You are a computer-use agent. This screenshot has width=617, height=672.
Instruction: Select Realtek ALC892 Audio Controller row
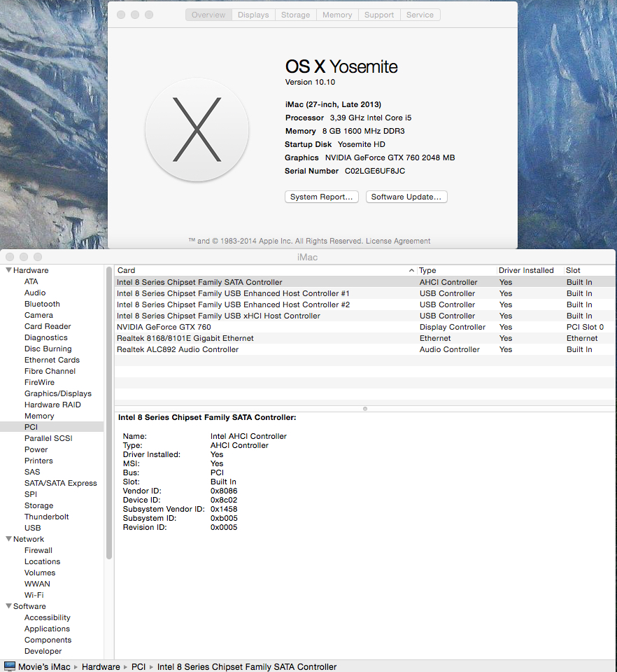[x=365, y=349]
